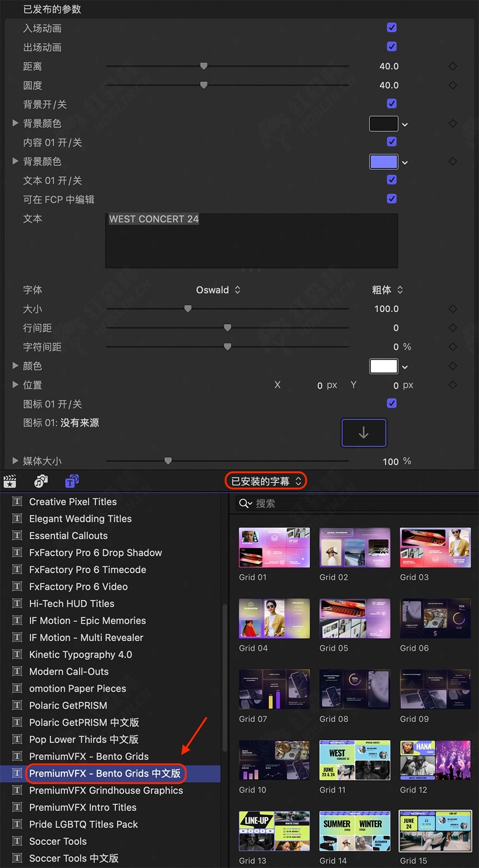Toggle the 文本 01 开/关 checkbox

[392, 180]
